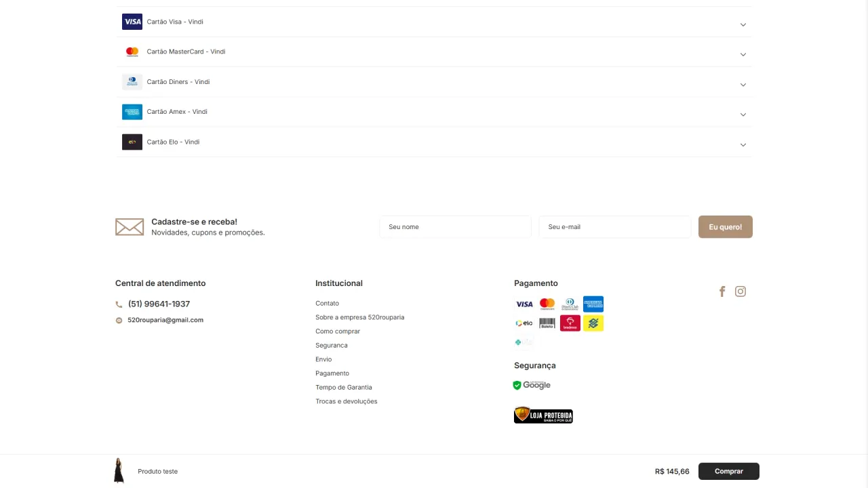Expand the Cartão Diners - Vindi chevron
This screenshot has height=488, width=868.
743,85
